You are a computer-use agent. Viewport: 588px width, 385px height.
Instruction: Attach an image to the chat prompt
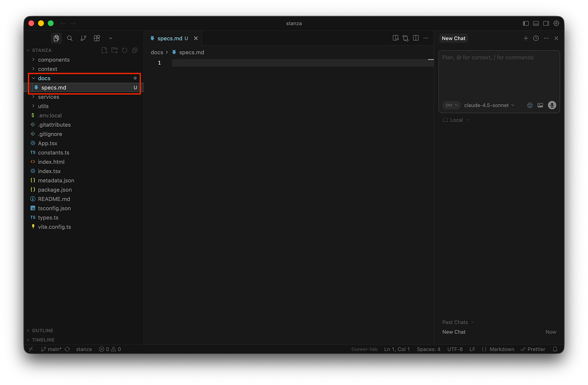point(540,105)
